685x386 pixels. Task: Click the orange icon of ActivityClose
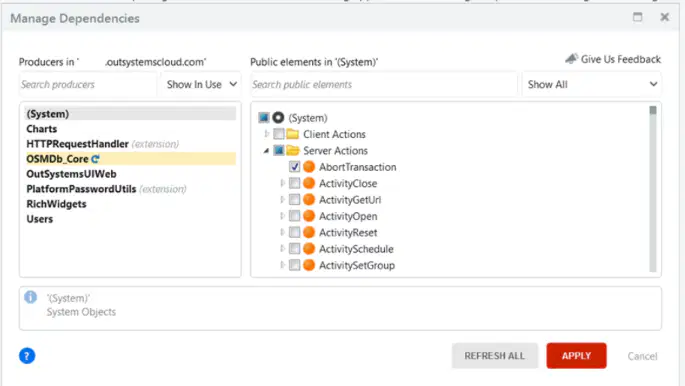coord(309,183)
